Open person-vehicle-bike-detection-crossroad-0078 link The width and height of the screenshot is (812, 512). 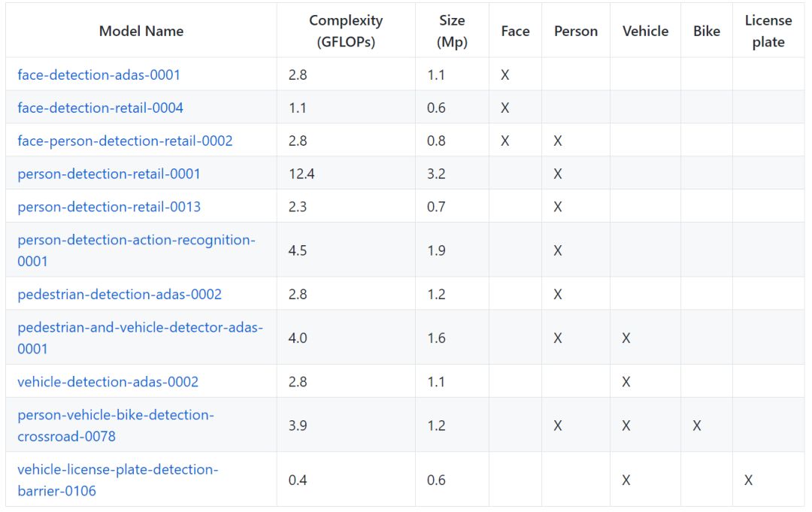pyautogui.click(x=116, y=415)
